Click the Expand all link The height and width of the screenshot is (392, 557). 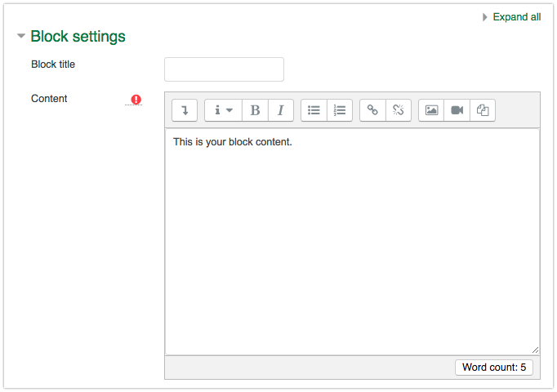(516, 17)
